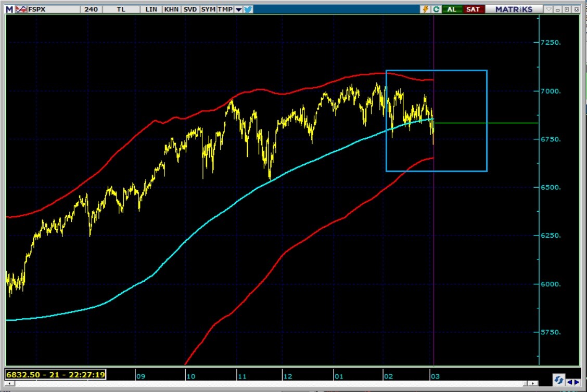Toggle LIN linear scale mode
The height and width of the screenshot is (392, 587).
click(151, 9)
